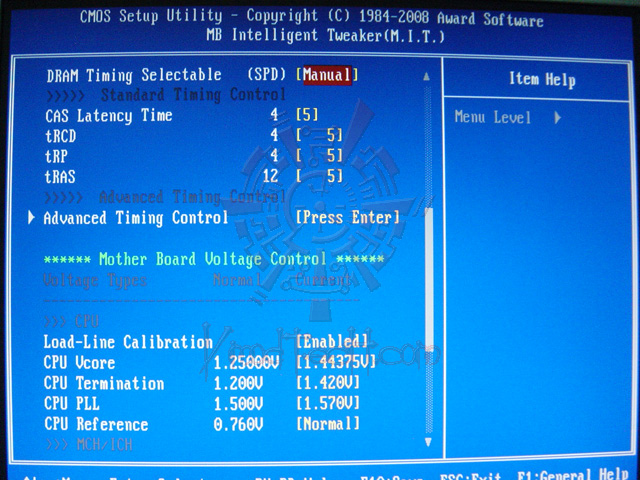Click the CPU Termination label
640x480 pixels.
pos(104,383)
